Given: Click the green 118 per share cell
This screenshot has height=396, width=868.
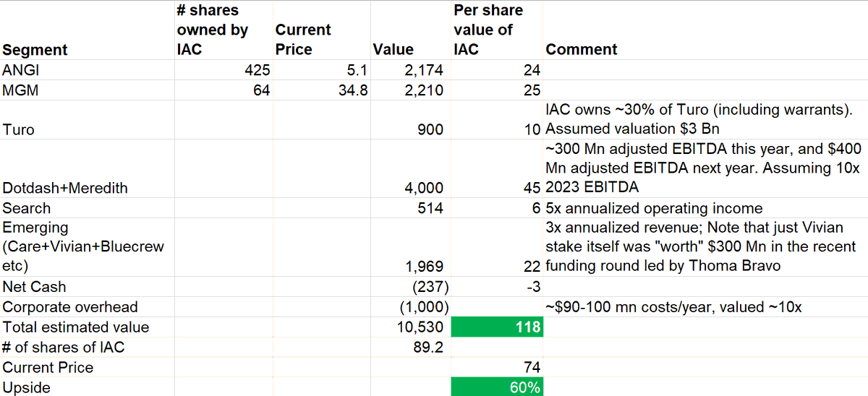Looking at the screenshot, I should pos(495,327).
